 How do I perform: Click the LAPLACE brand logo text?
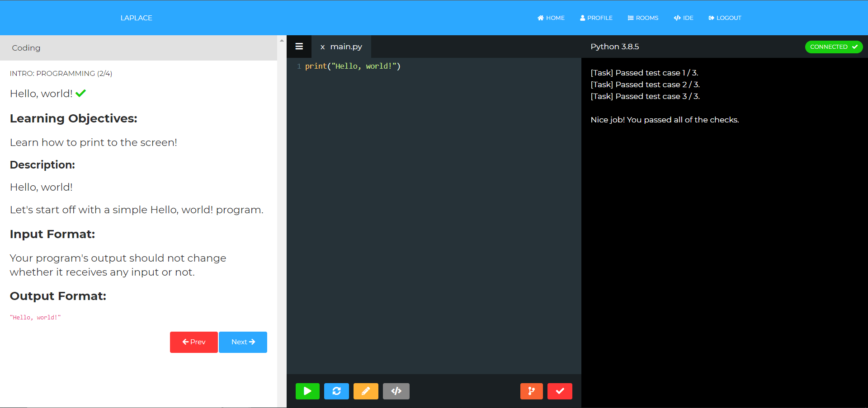click(x=136, y=18)
